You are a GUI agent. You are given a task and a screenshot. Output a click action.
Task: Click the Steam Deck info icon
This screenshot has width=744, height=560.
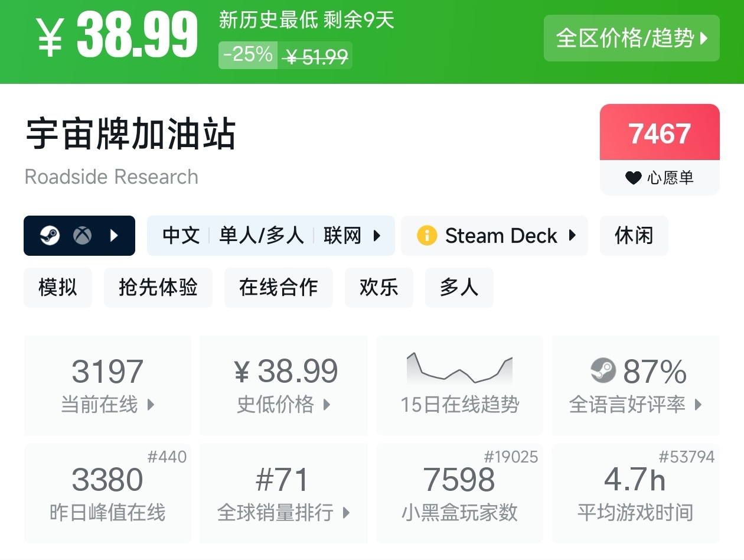[426, 236]
